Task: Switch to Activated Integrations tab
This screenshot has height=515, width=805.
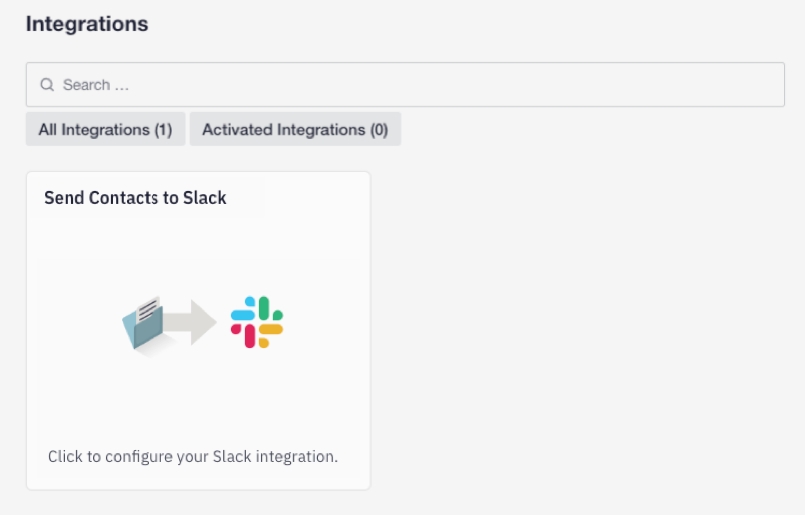Action: pyautogui.click(x=295, y=130)
